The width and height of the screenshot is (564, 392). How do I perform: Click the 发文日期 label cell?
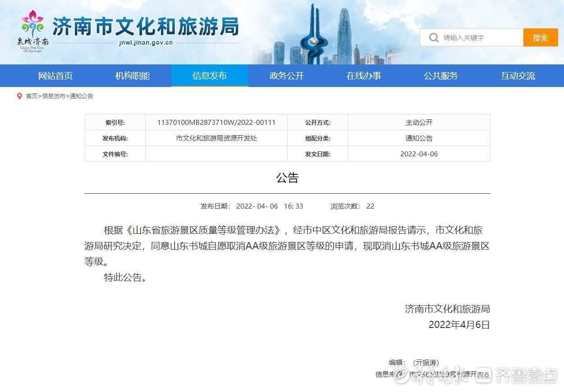(318, 154)
